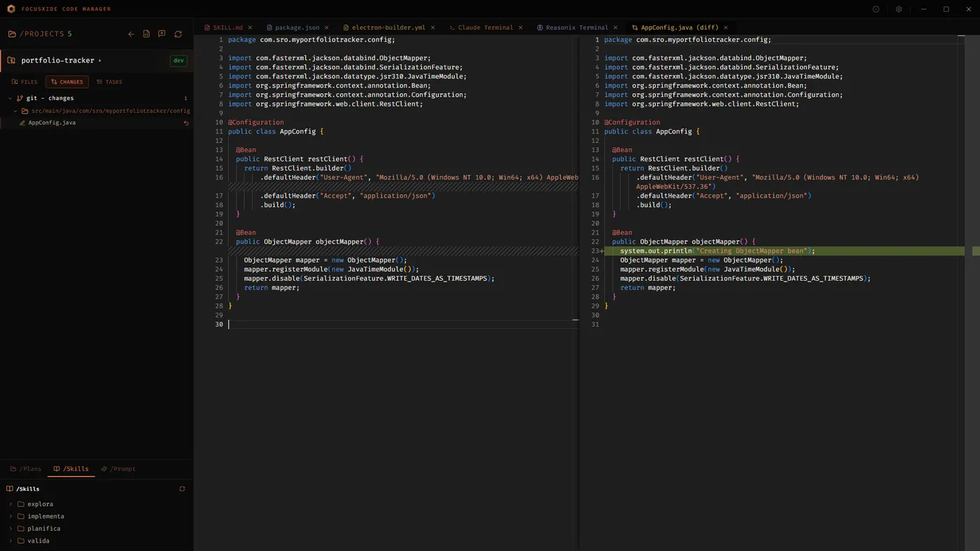
Task: Expand the portfolio-tracker project arrow
Action: (100, 61)
